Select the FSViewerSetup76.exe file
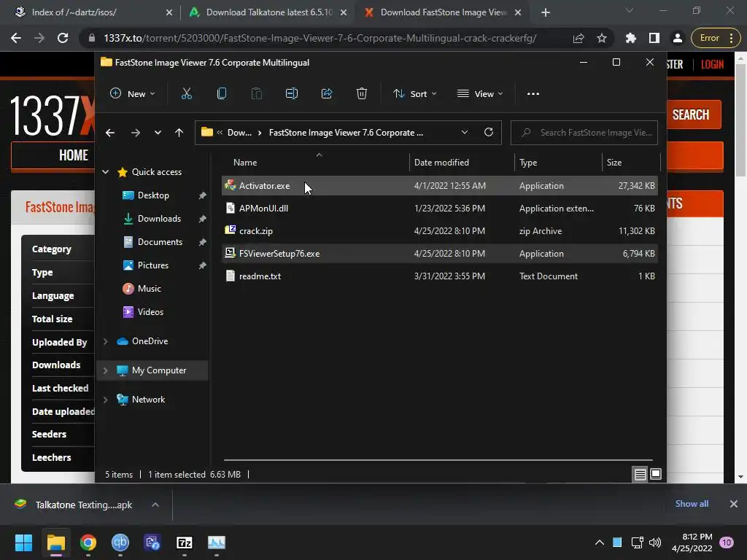 pyautogui.click(x=440, y=253)
